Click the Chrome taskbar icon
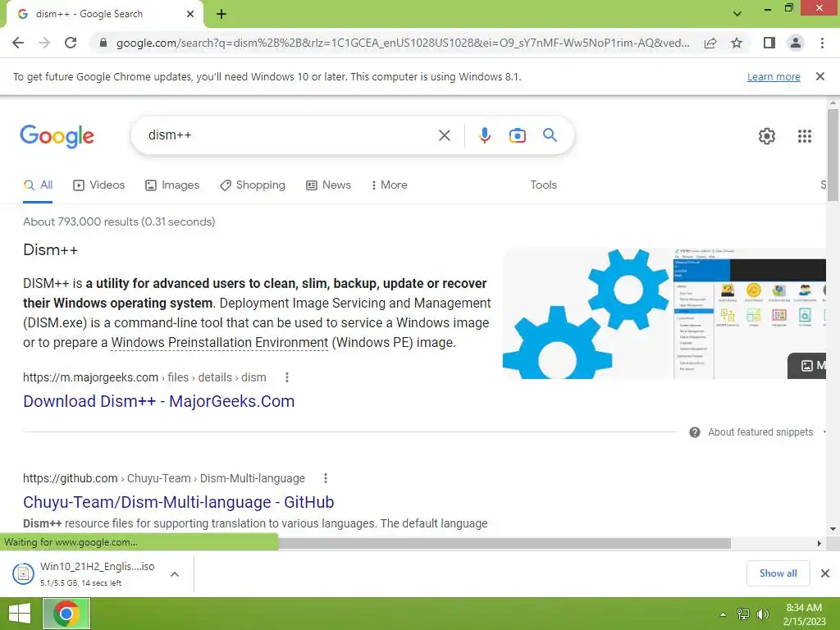840x630 pixels. pos(66,614)
